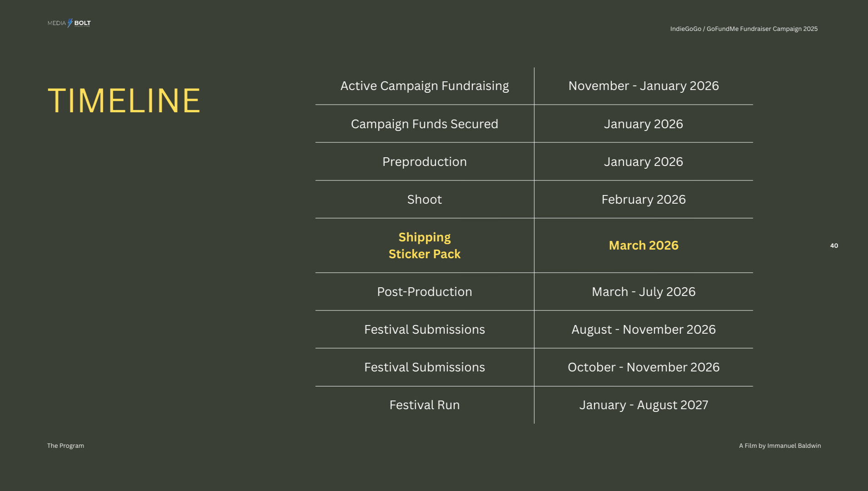Click the Media Bolt logo
868x491 pixels.
(x=69, y=23)
